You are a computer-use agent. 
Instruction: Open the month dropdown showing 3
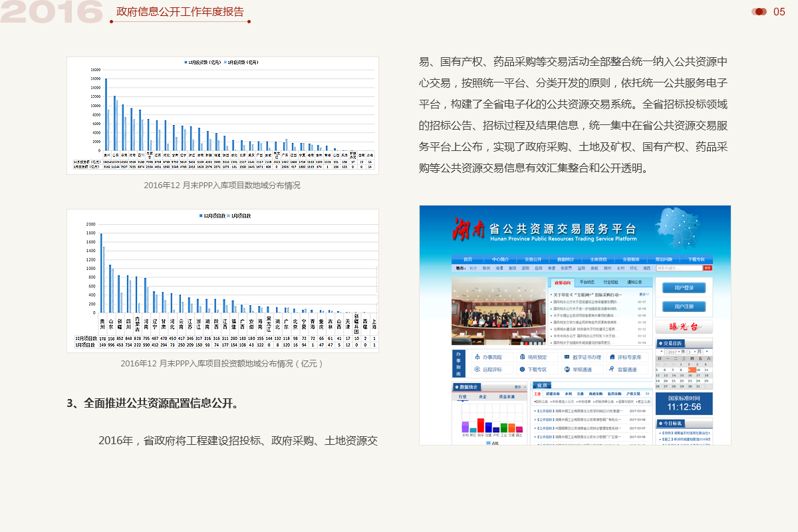coord(692,352)
